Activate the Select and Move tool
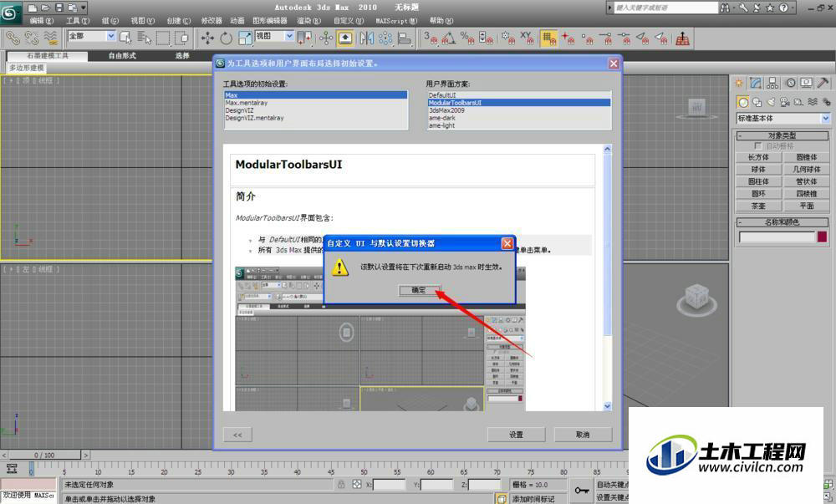 pos(207,38)
